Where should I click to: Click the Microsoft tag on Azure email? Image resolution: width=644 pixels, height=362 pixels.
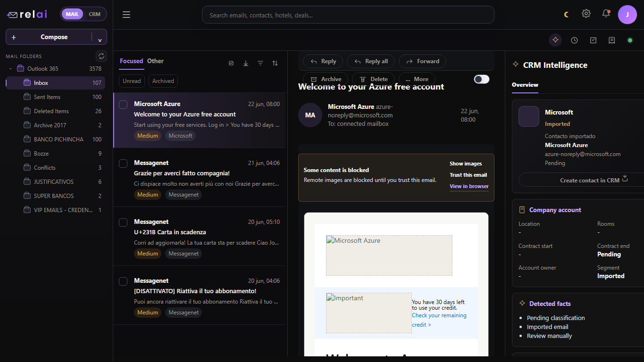pyautogui.click(x=181, y=136)
